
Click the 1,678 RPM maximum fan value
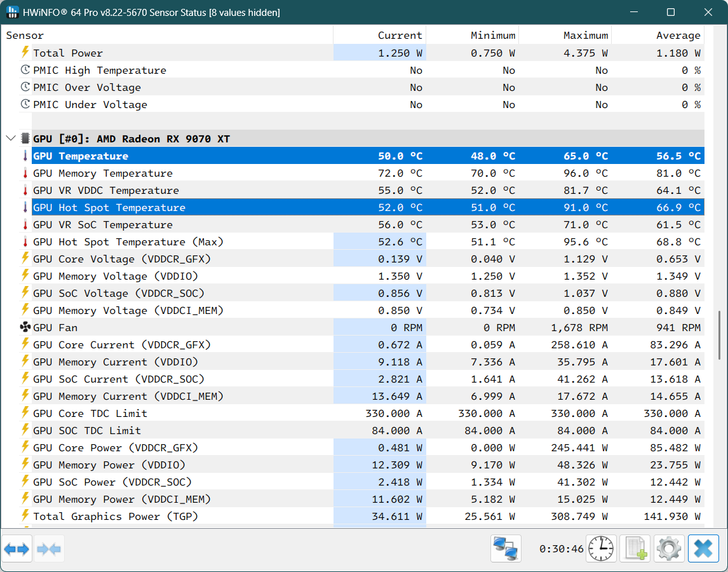579,328
